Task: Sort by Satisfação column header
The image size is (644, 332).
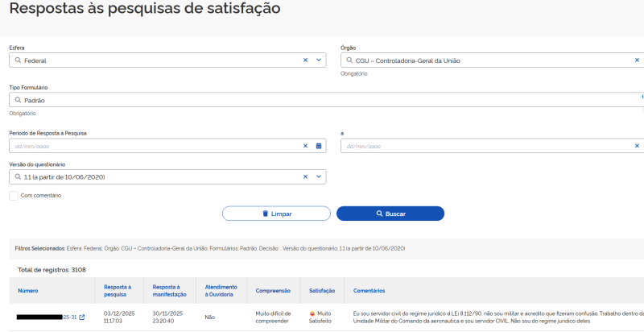Action: click(x=322, y=290)
